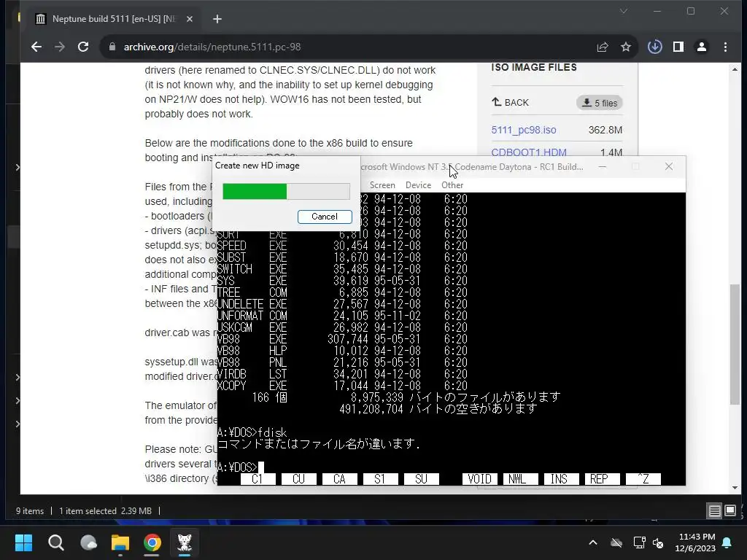Image resolution: width=747 pixels, height=560 pixels.
Task: Show hidden system tray icons
Action: point(593,542)
